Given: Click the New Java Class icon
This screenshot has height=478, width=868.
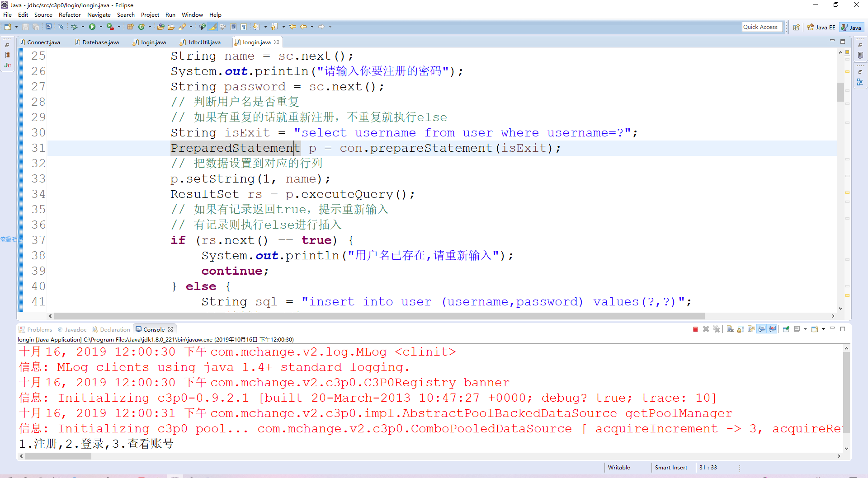Looking at the screenshot, I should point(142,27).
